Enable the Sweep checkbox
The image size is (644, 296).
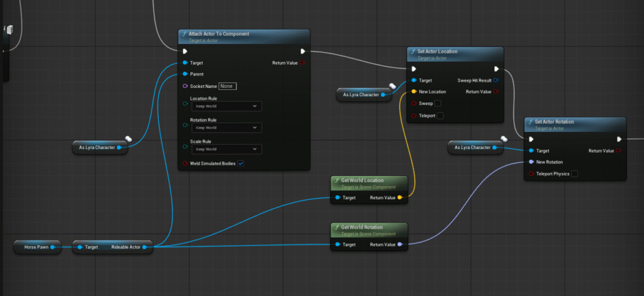point(438,103)
